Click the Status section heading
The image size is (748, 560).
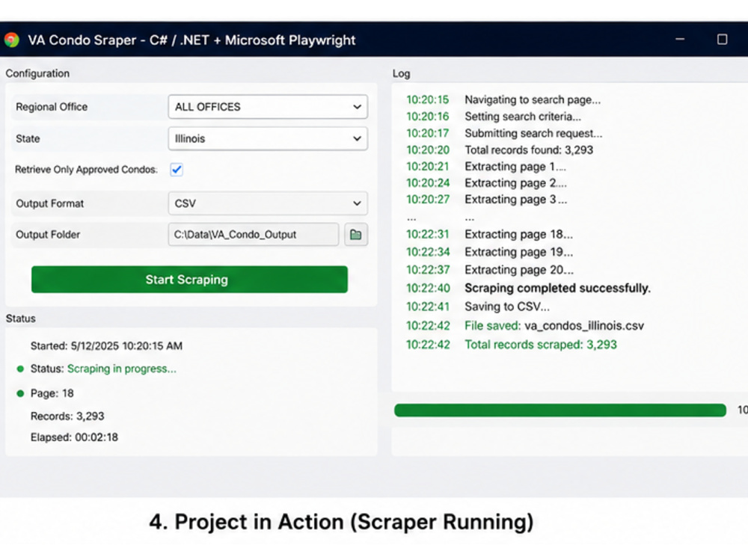pos(20,319)
